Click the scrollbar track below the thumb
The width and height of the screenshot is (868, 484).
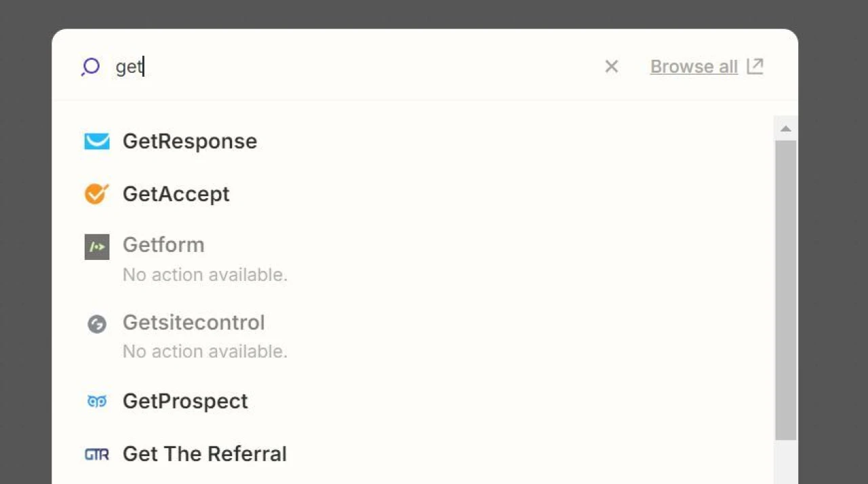pos(786,463)
